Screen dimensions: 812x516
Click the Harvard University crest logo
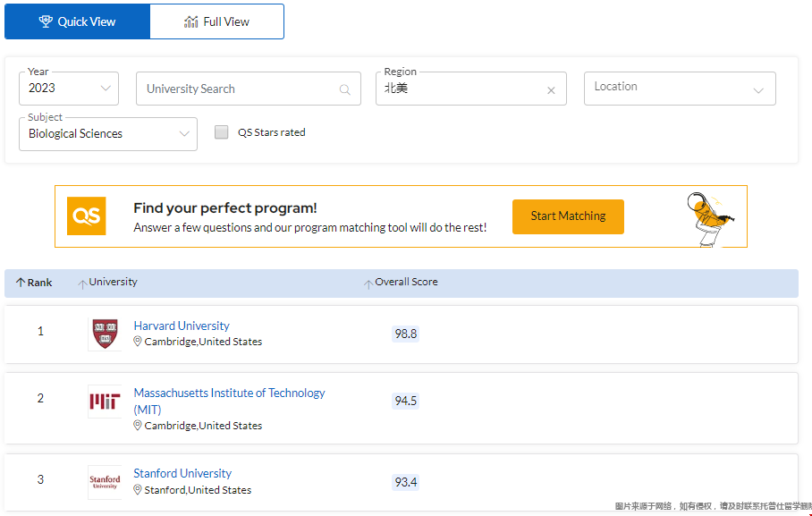tap(105, 333)
